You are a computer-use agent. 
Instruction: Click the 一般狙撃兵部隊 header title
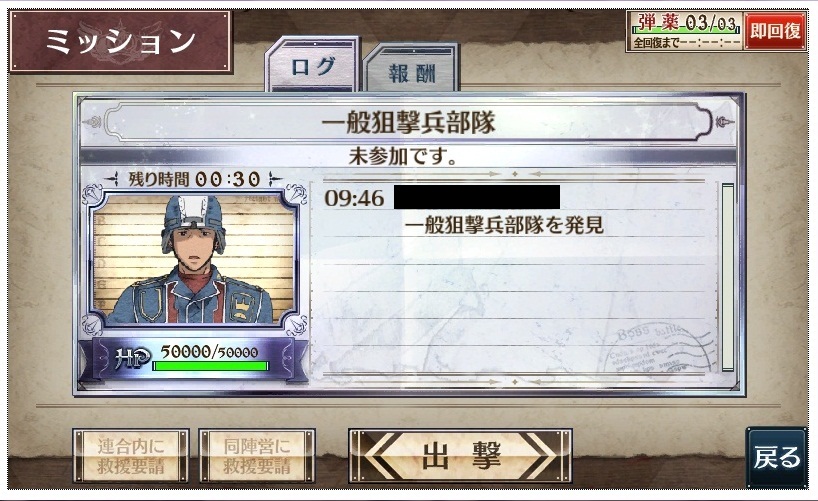pos(408,123)
